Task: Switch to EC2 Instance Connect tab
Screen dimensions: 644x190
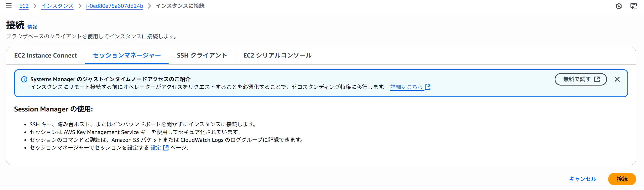Action: pos(45,55)
